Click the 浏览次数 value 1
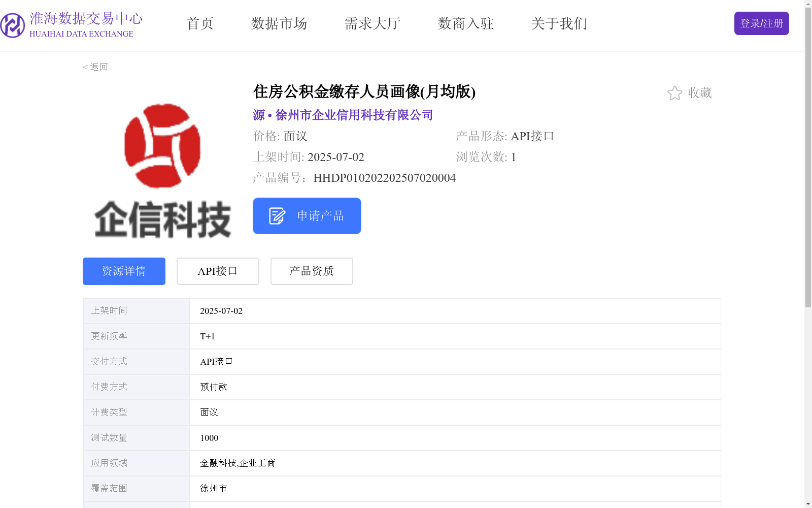 514,157
